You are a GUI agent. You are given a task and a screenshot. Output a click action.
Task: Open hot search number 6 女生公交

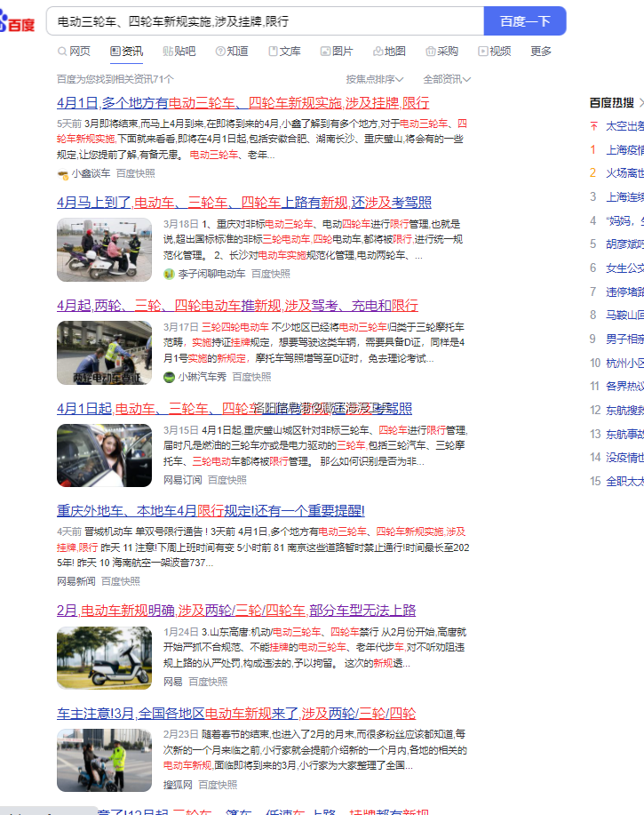(624, 268)
